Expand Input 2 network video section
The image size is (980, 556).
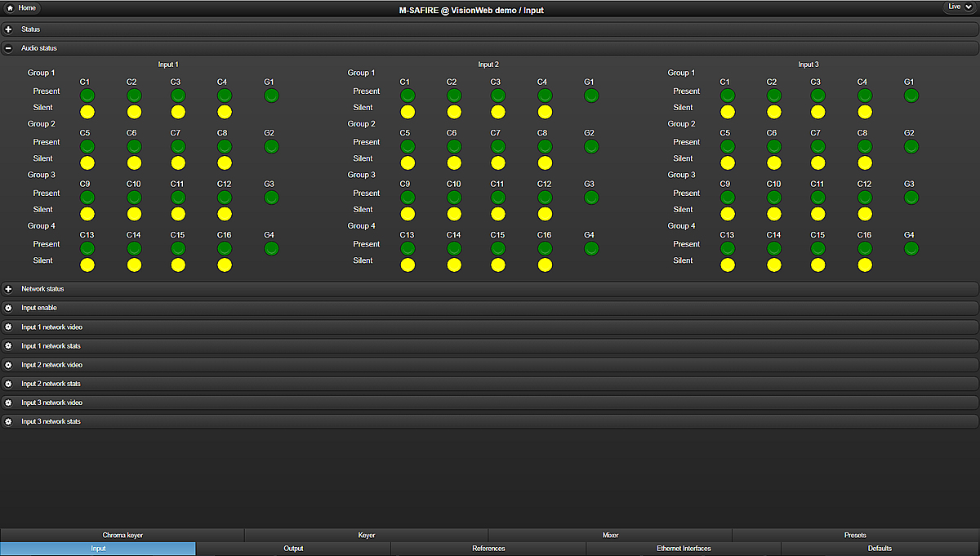[490, 365]
